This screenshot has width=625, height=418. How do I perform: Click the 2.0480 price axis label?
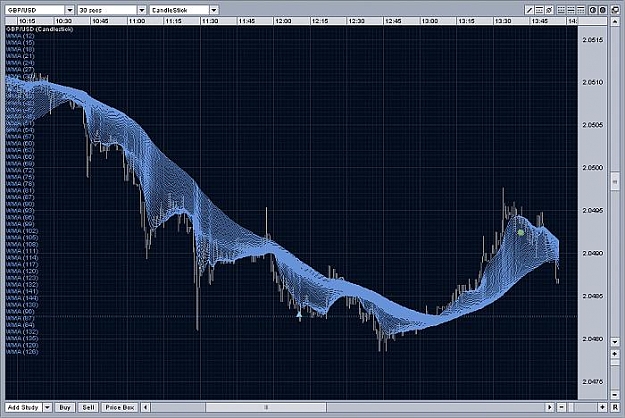tap(593, 339)
